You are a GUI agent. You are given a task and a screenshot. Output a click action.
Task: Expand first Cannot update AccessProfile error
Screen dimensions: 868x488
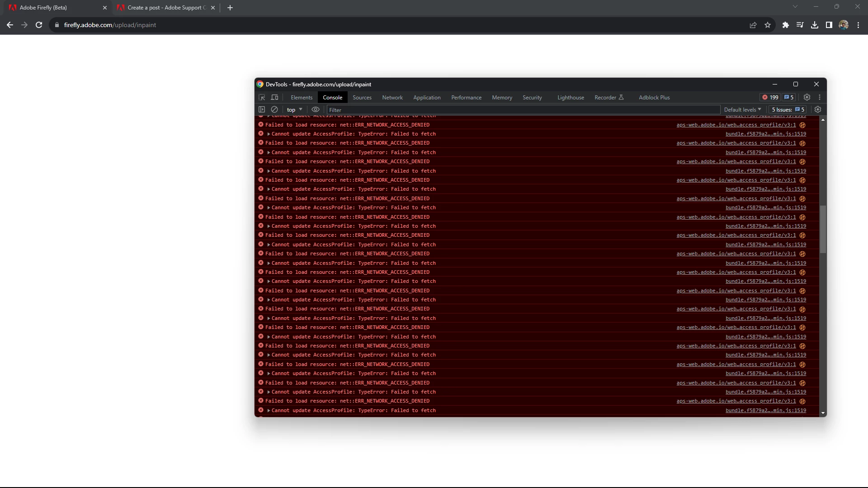click(x=269, y=134)
